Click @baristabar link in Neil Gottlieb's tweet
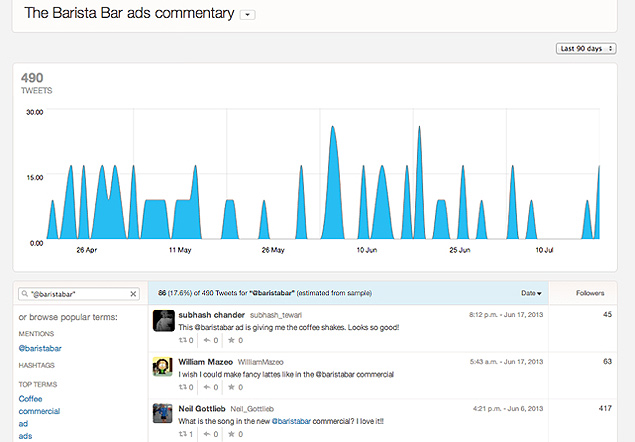 [291, 421]
